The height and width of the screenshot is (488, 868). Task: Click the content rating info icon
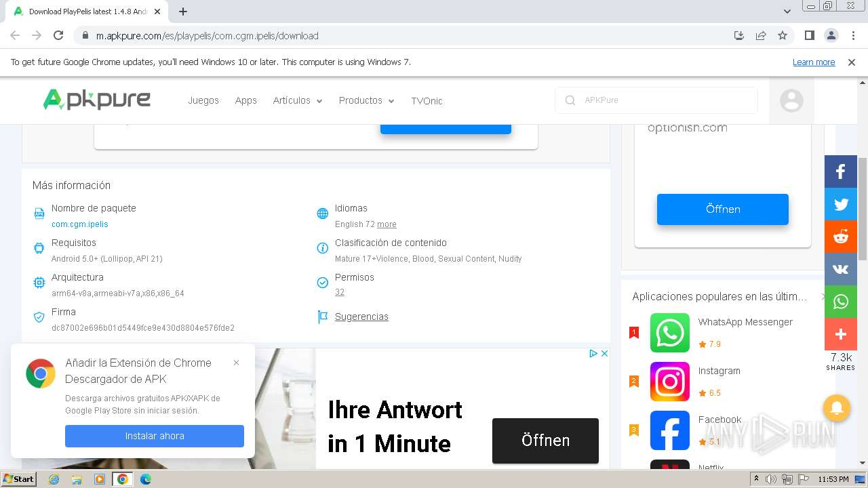[x=323, y=248]
